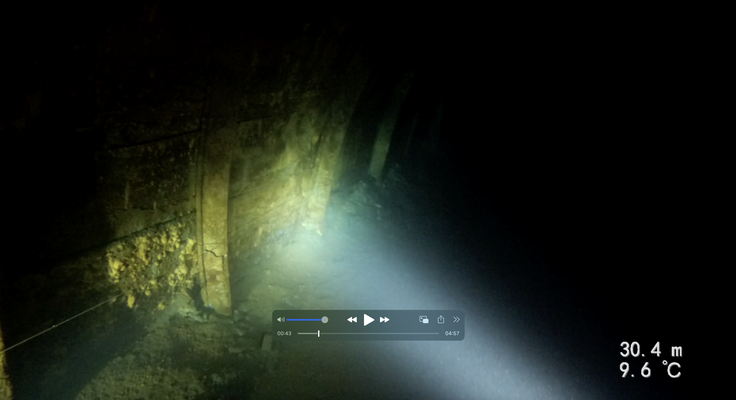Click the volume slider knob
The image size is (736, 400).
324,320
